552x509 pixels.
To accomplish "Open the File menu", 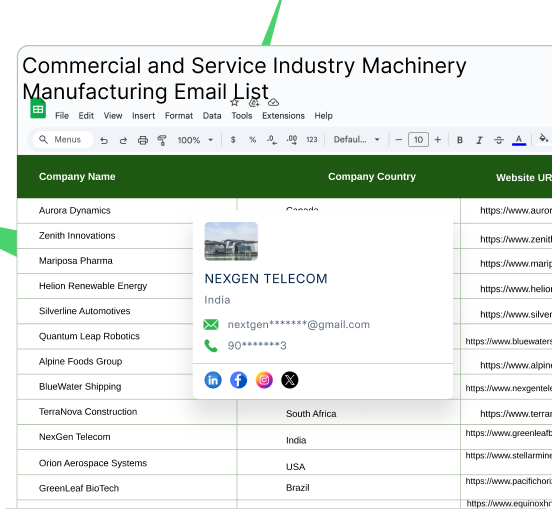I will pos(62,116).
